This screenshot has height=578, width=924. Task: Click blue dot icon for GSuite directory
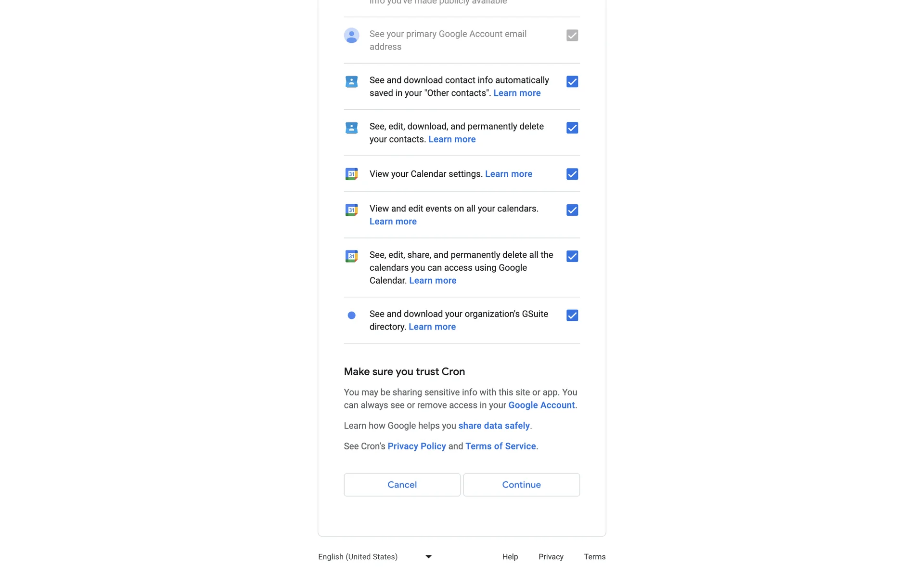pyautogui.click(x=351, y=315)
